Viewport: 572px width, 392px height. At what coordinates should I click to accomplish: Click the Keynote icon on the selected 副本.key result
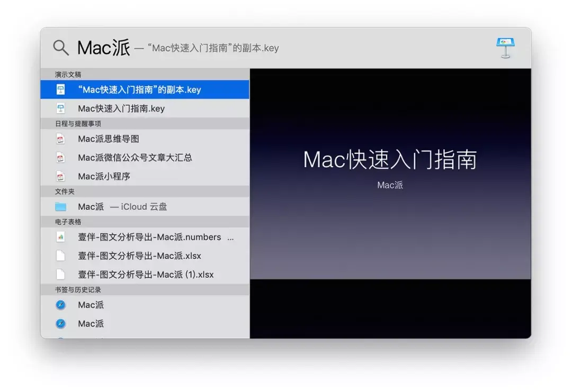click(x=60, y=89)
